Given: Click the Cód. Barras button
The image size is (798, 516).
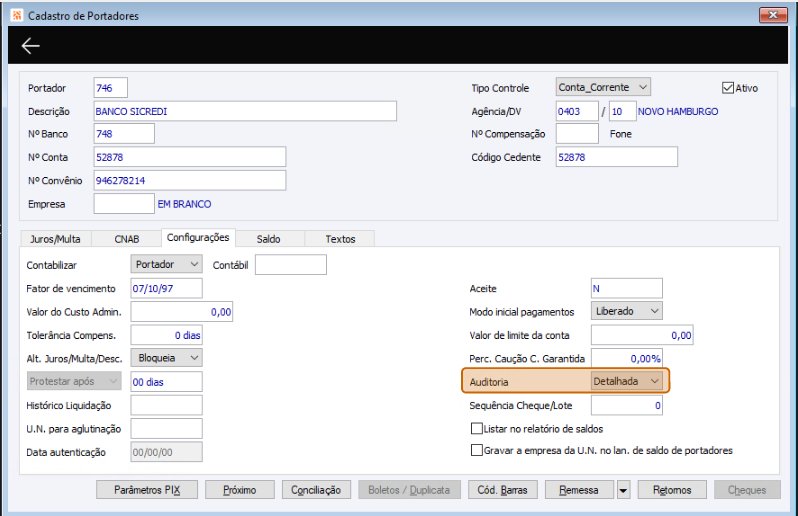Looking at the screenshot, I should pyautogui.click(x=503, y=490).
